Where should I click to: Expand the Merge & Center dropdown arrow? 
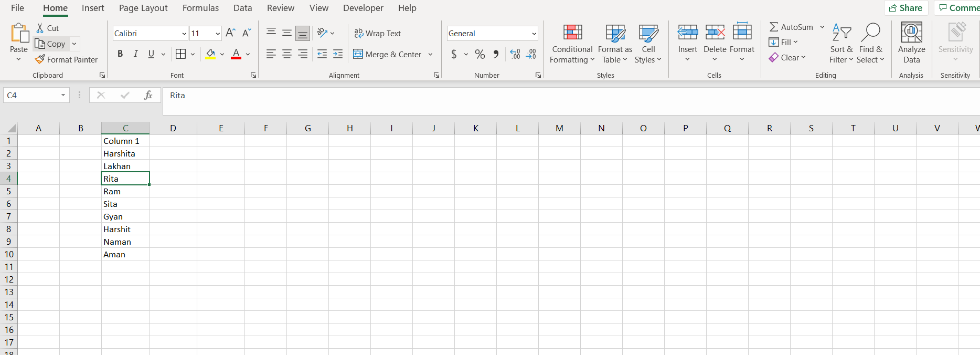(x=430, y=54)
